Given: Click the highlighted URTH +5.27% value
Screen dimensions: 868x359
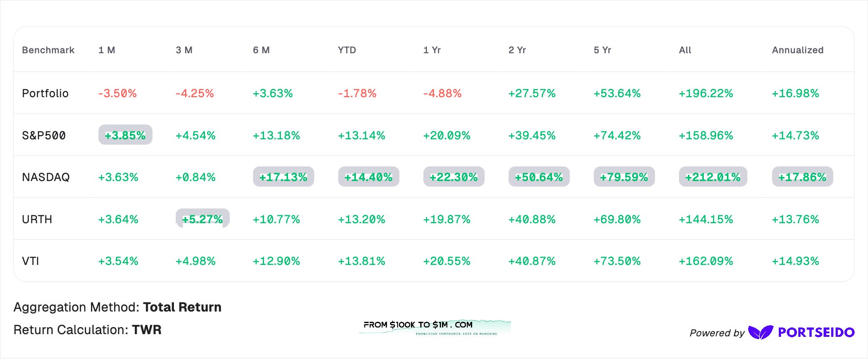Looking at the screenshot, I should click(x=202, y=219).
